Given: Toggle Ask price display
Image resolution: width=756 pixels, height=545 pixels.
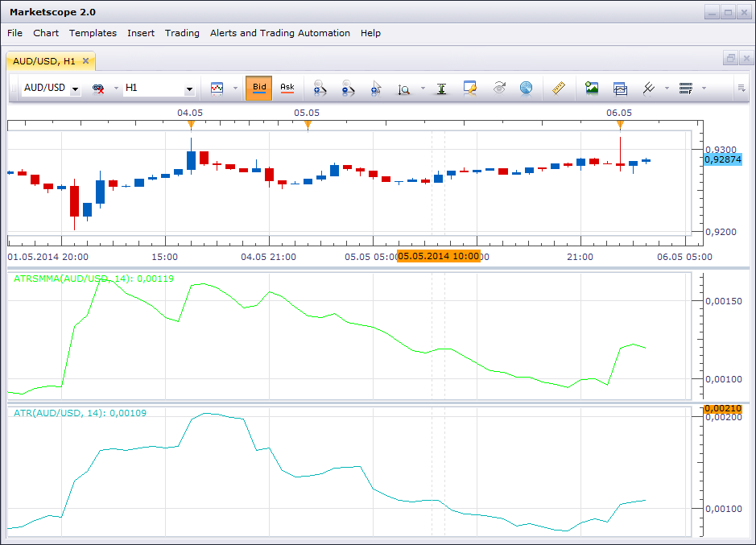Looking at the screenshot, I should pos(287,88).
